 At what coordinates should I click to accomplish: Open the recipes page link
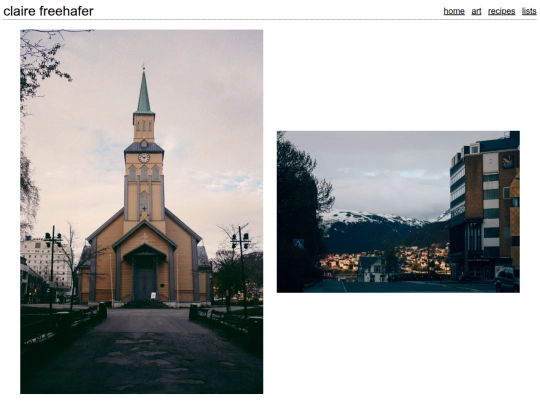pos(501,11)
